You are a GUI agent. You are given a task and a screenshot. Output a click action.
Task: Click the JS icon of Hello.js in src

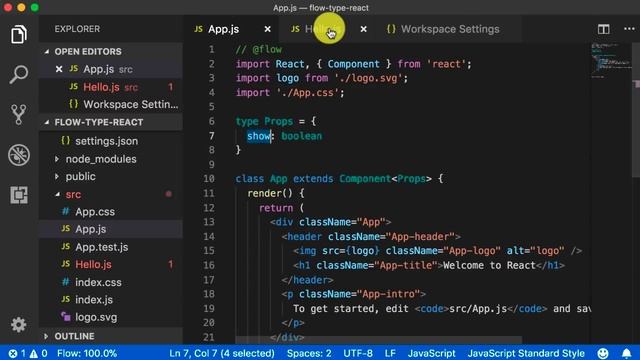coord(66,264)
